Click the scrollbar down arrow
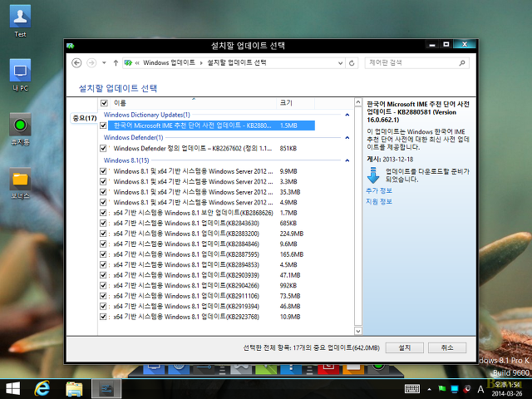The width and height of the screenshot is (532, 399). [x=358, y=331]
